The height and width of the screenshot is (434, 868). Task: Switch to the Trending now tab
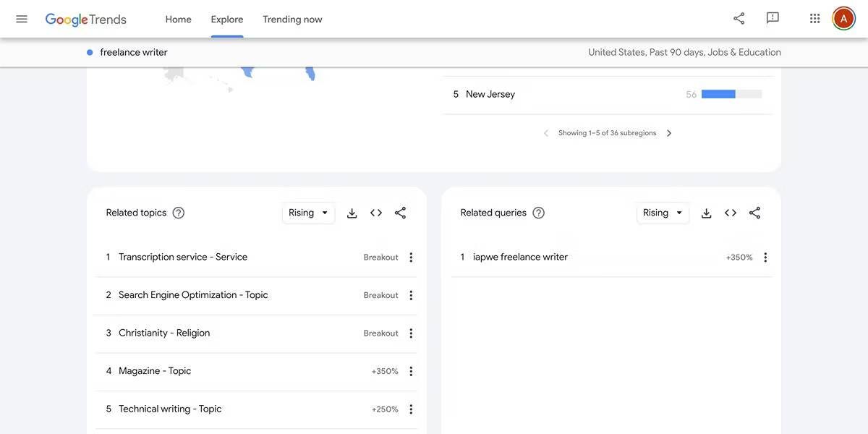tap(292, 20)
